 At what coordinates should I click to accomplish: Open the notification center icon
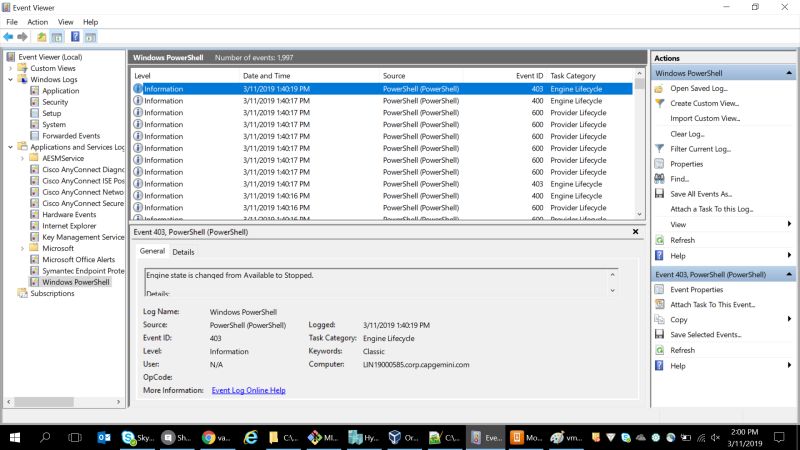[779, 437]
